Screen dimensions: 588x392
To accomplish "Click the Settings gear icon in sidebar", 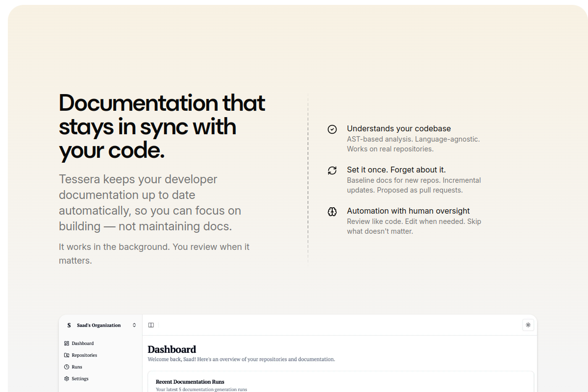I will coord(67,379).
